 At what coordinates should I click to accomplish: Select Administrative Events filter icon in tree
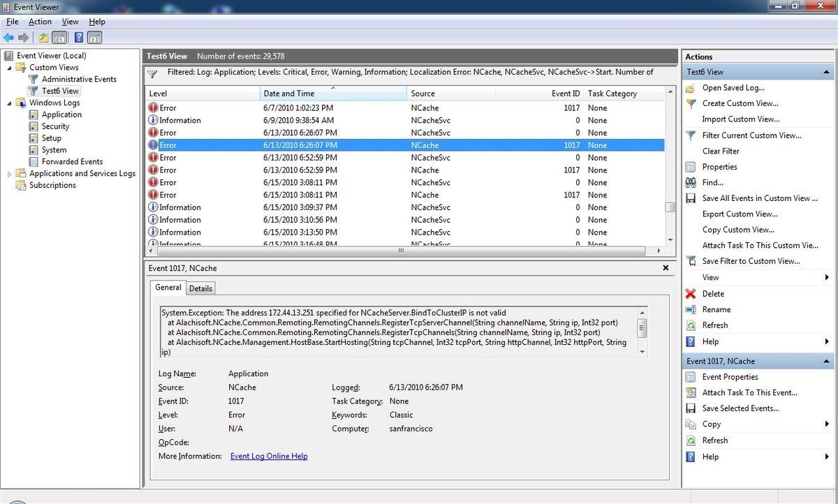pos(33,79)
